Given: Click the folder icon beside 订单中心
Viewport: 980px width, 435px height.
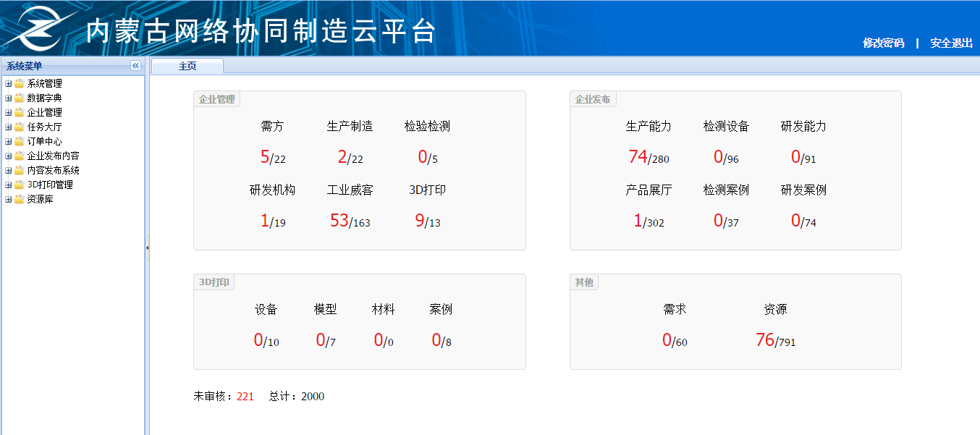Looking at the screenshot, I should pos(19,142).
